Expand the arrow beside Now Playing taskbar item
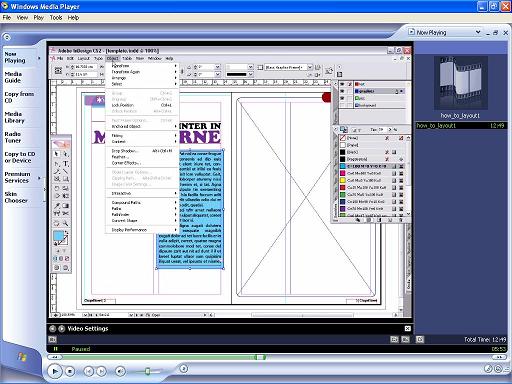This screenshot has width=512, height=384. [x=39, y=58]
